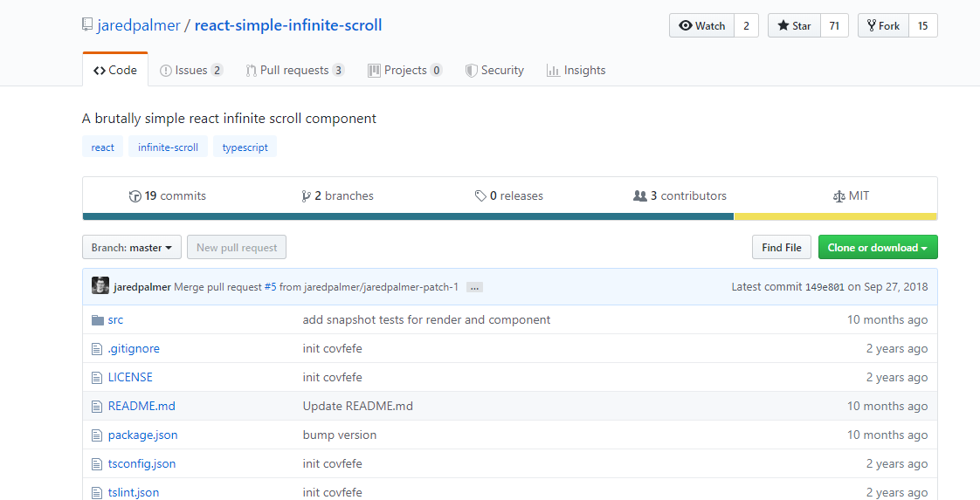Select the infinite-scroll topic tag
The width and height of the screenshot is (980, 500).
[x=168, y=147]
